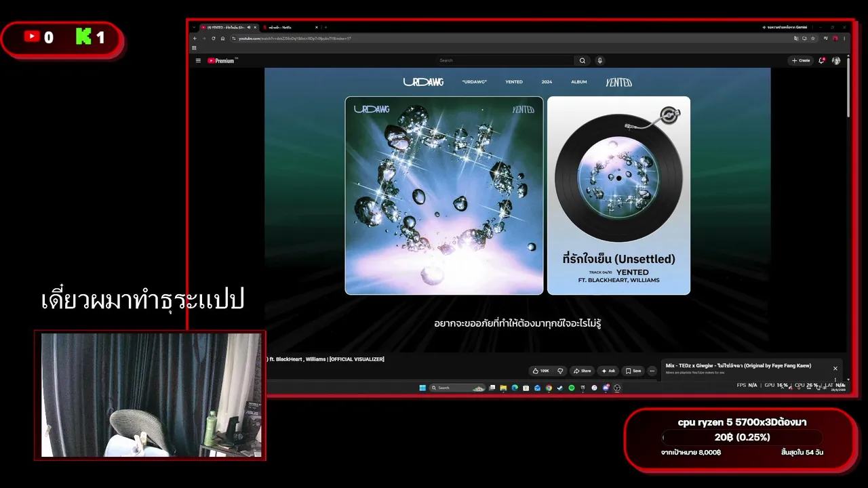Open more actions ellipsis under video

click(x=652, y=371)
